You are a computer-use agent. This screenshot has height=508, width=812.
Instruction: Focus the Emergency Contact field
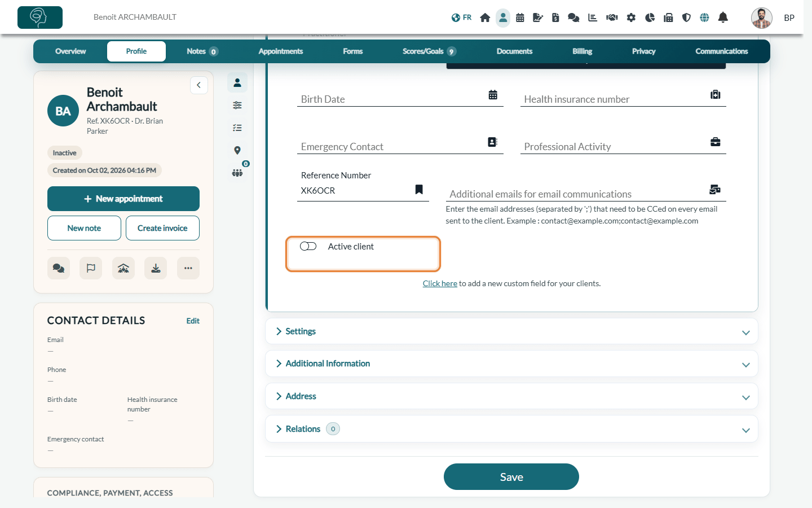tap(400, 146)
